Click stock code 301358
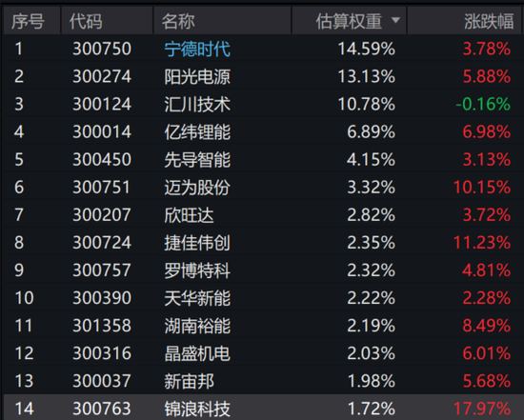 tap(102, 326)
